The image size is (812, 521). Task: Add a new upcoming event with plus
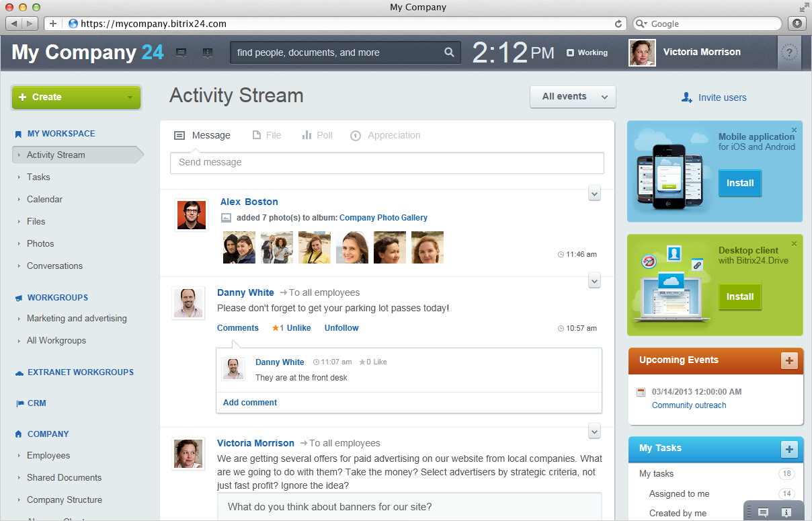(789, 361)
